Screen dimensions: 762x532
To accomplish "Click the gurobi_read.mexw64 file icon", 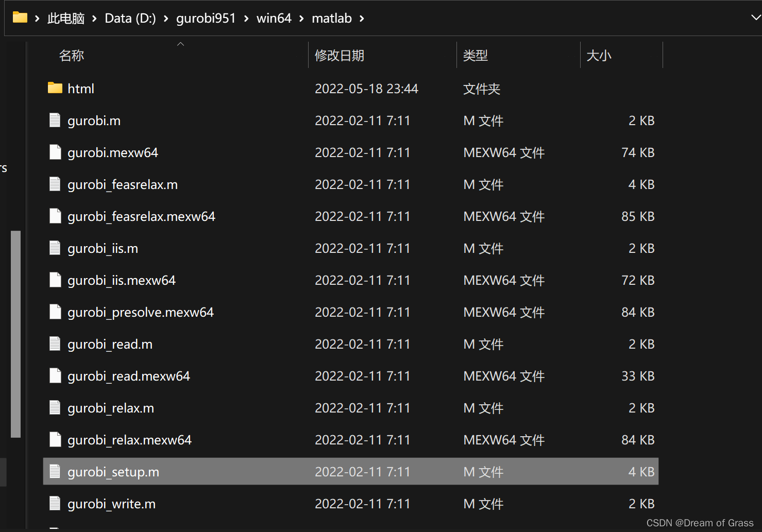I will click(x=55, y=375).
